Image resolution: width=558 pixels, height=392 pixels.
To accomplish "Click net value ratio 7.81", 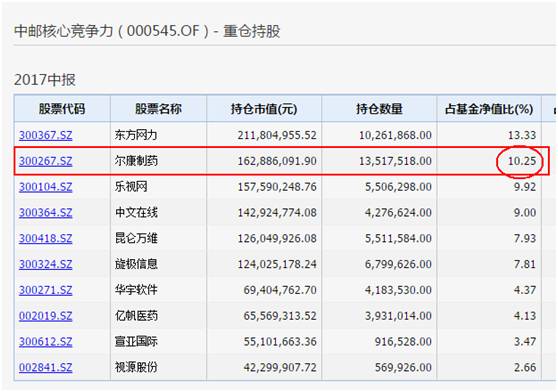I will [x=525, y=264].
